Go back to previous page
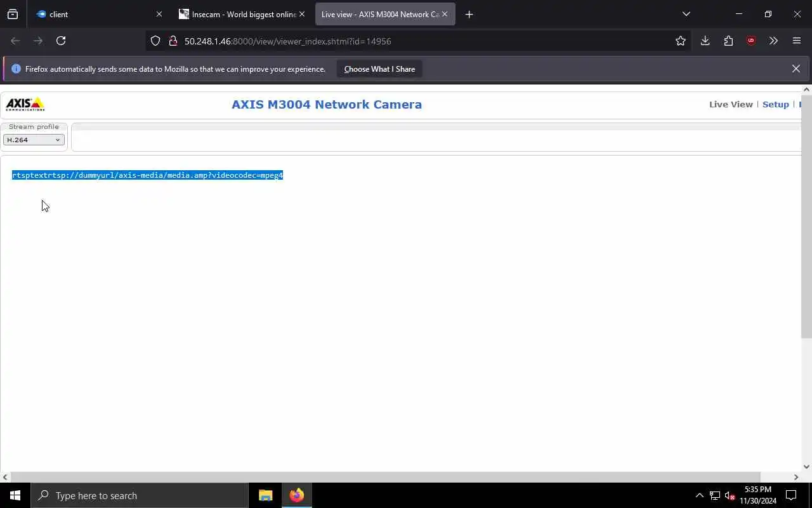812x508 pixels. 15,41
